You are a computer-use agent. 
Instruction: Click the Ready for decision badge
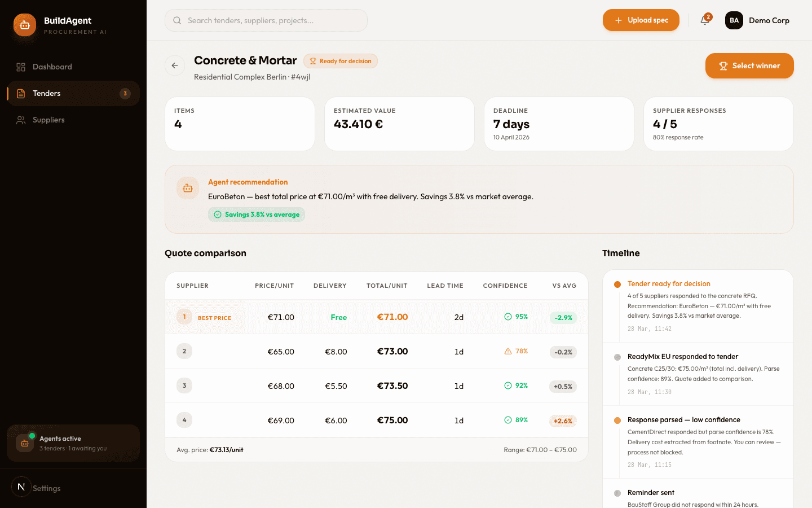click(x=340, y=60)
